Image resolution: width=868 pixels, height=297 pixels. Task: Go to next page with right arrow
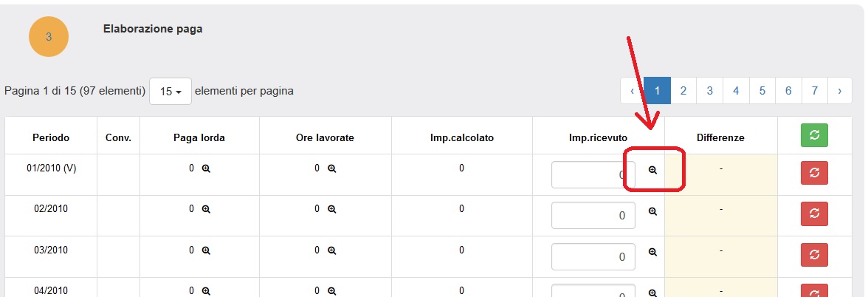[839, 91]
